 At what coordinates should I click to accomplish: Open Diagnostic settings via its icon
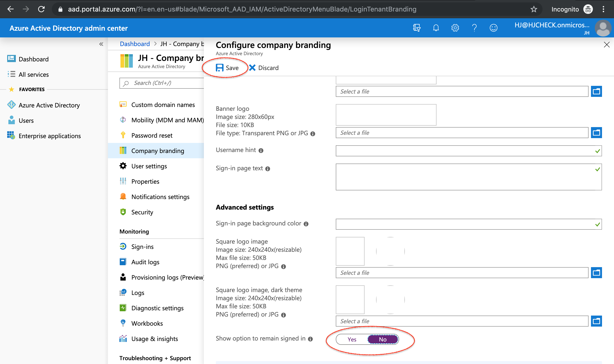[x=123, y=308]
